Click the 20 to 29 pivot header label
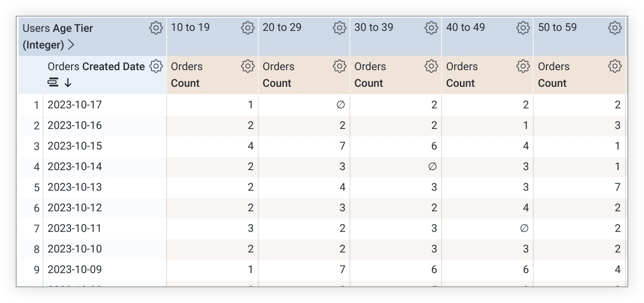This screenshot has height=303, width=644. click(x=282, y=27)
